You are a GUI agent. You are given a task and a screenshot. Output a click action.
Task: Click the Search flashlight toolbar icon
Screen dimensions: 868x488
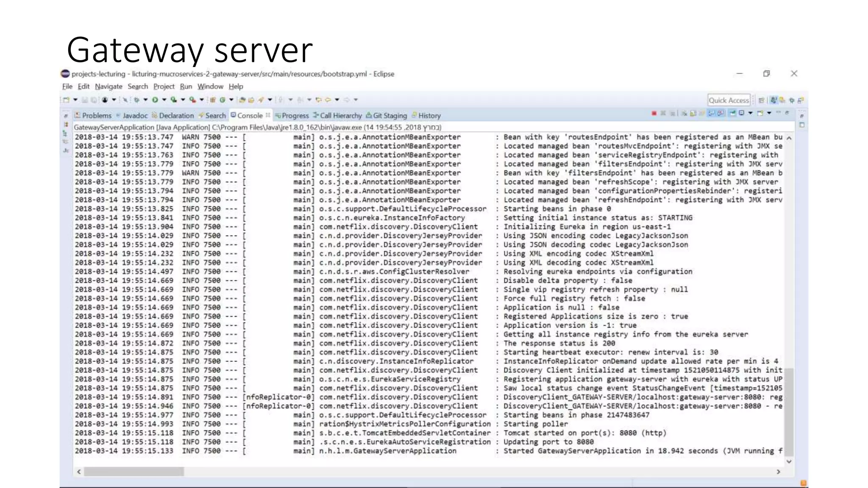[261, 100]
